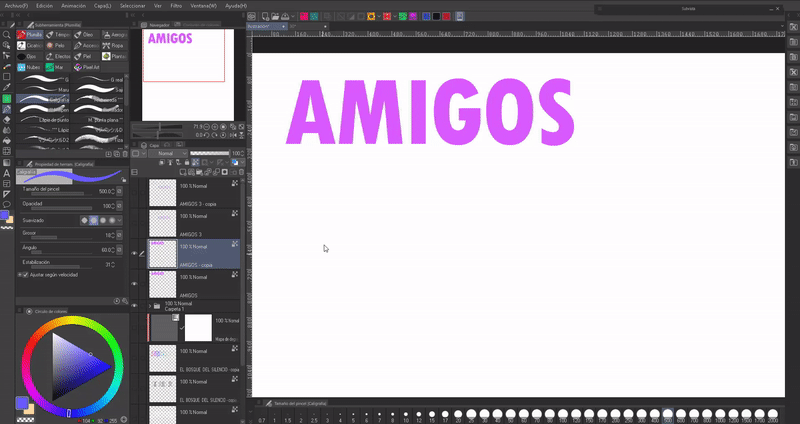
Task: Switch to the Navegador tab
Action: (156, 24)
